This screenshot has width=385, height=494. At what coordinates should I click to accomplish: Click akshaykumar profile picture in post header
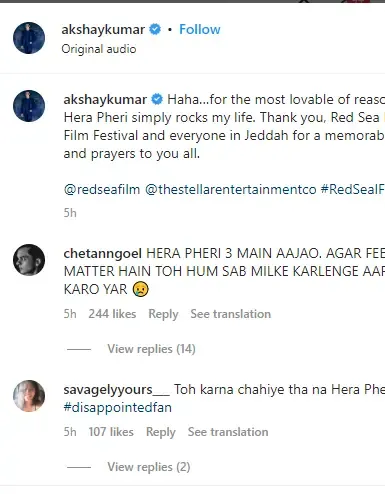[29, 38]
